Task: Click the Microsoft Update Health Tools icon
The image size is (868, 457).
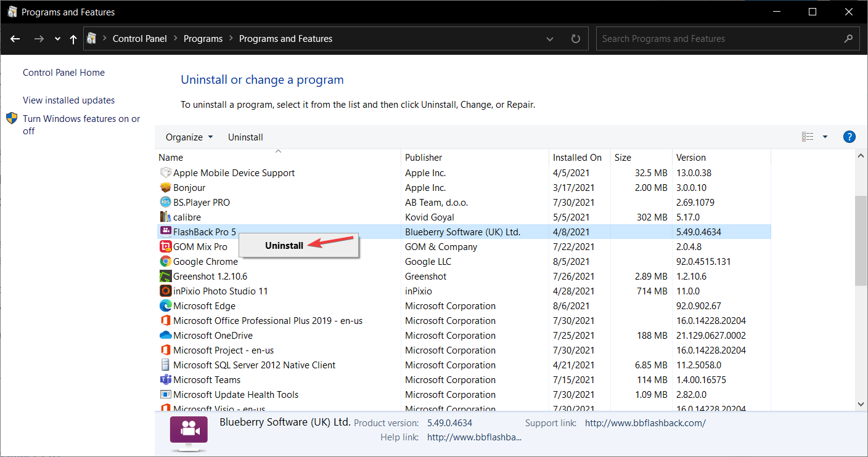Action: pos(165,395)
